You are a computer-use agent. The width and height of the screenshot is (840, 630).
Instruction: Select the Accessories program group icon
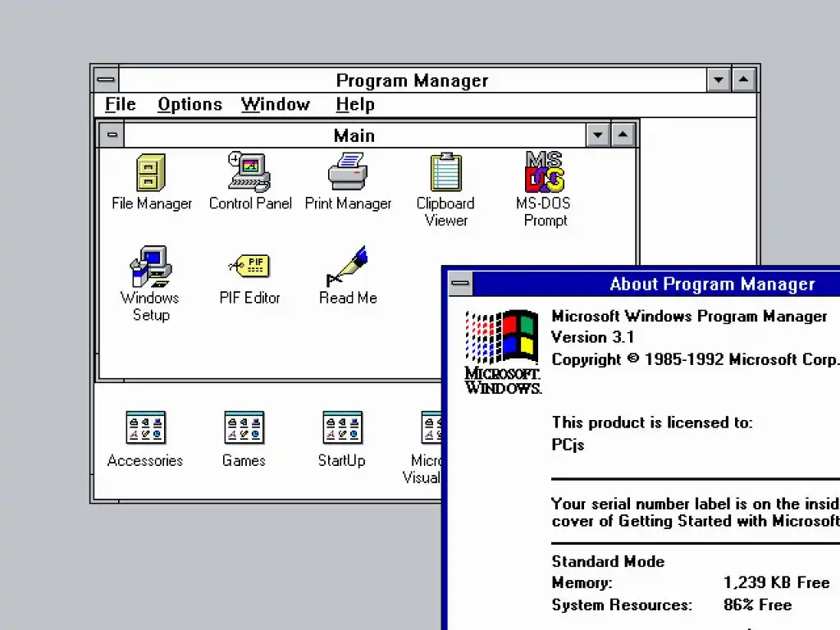tap(145, 440)
